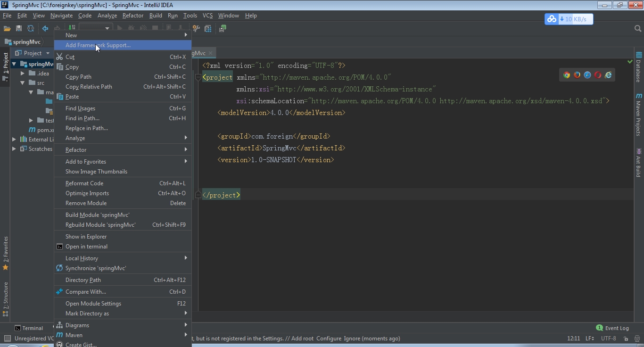Viewport: 644px width, 347px height.
Task: Choose Open Module Settings entry
Action: pyautogui.click(x=123, y=304)
